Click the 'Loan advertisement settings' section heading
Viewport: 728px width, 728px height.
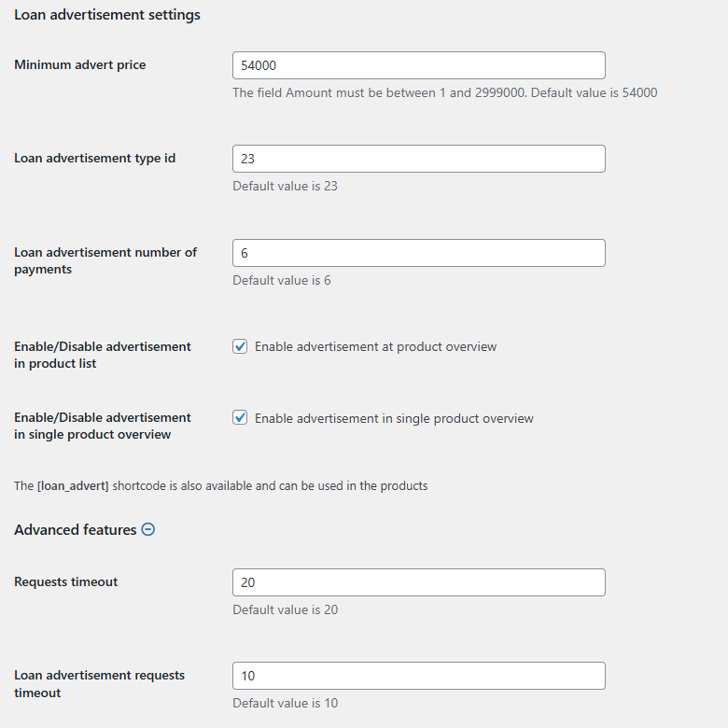(x=107, y=15)
